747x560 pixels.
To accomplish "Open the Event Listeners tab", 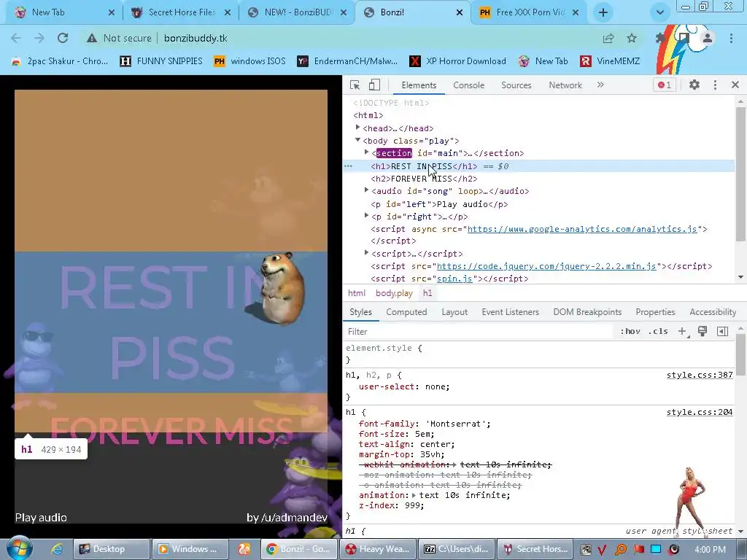I will point(510,312).
